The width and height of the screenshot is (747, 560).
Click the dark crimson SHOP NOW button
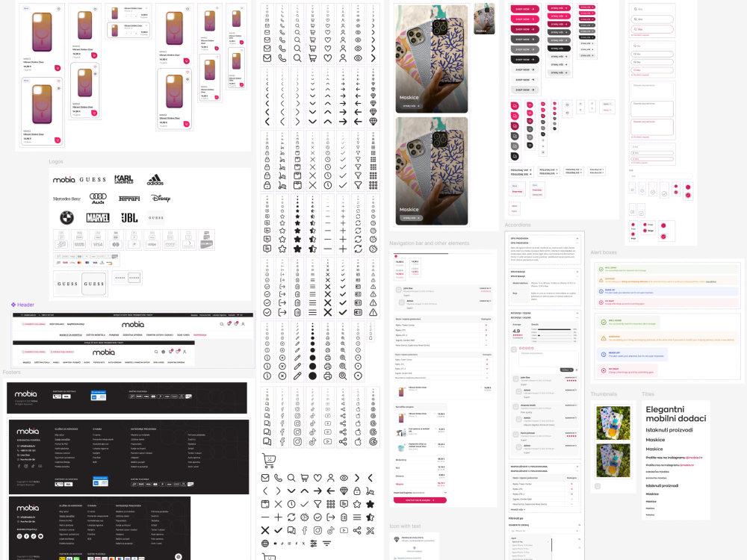tap(524, 29)
